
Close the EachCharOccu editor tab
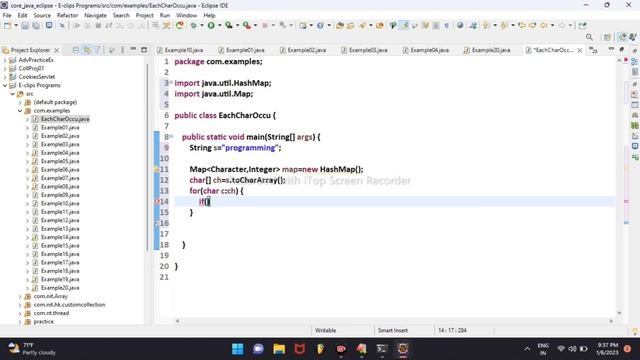click(x=580, y=50)
